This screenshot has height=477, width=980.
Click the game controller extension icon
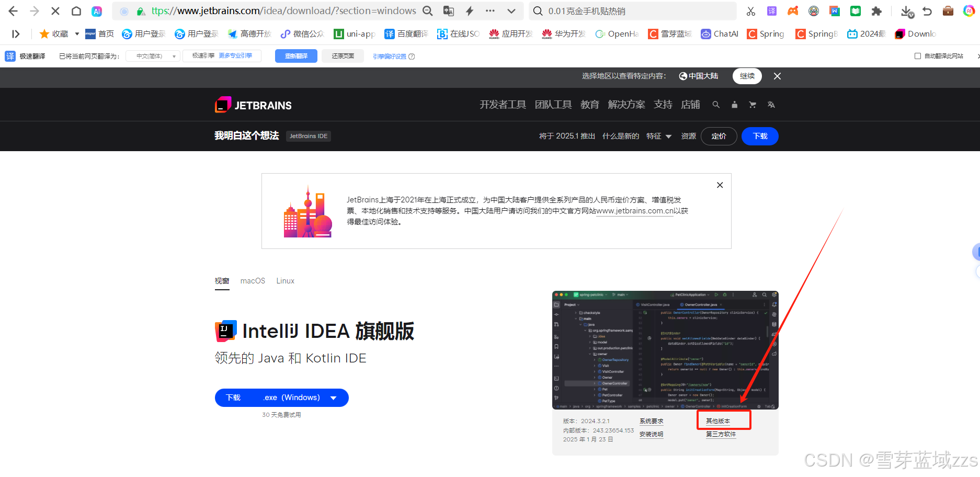coord(793,11)
